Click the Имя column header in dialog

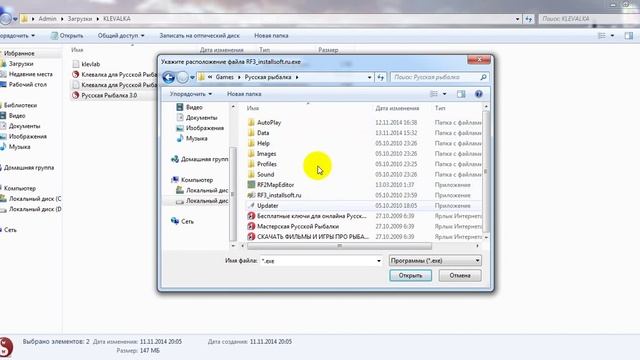tap(253, 108)
